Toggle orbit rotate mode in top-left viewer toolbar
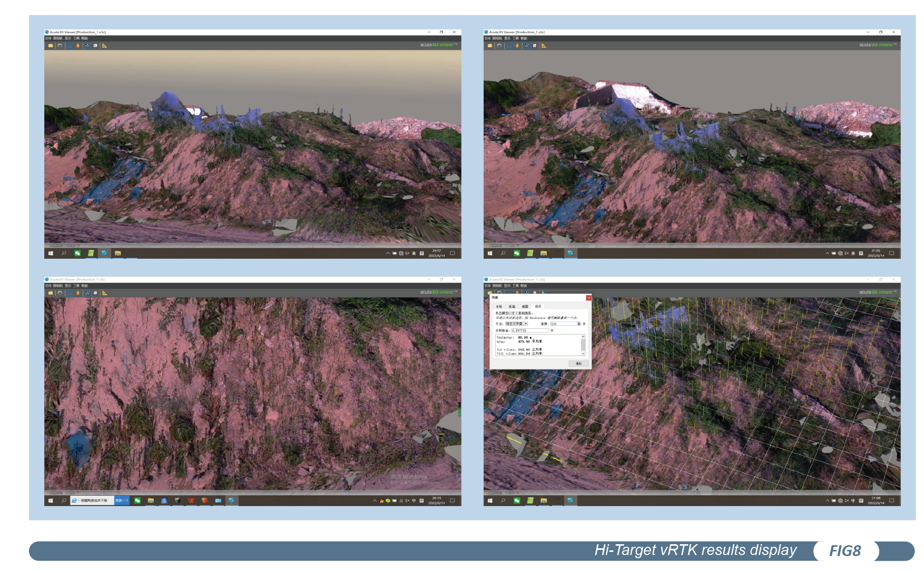 coord(70,45)
